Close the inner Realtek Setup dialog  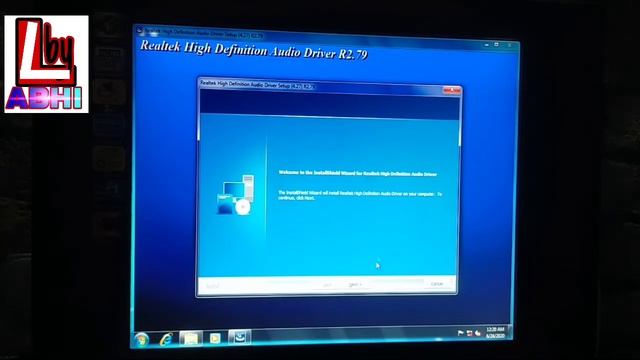[x=451, y=91]
